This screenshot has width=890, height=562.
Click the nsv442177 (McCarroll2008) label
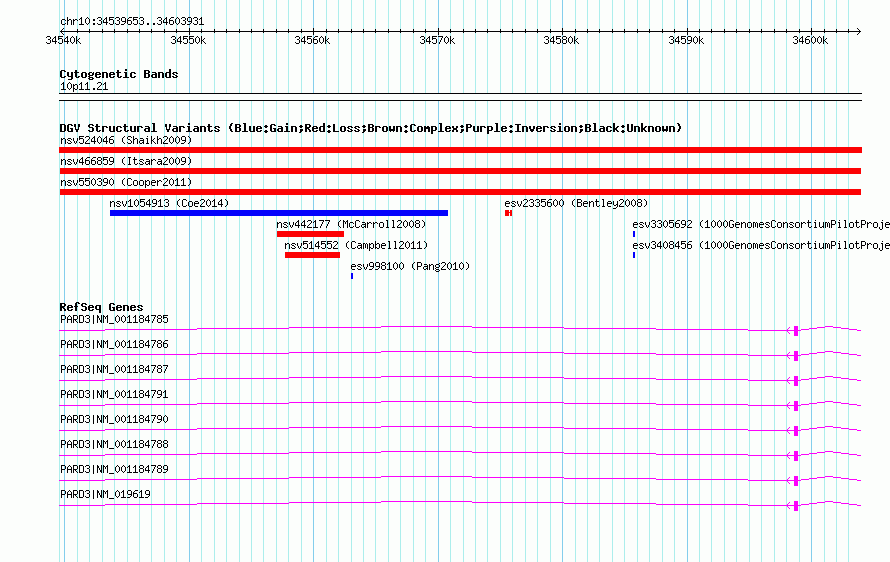351,224
